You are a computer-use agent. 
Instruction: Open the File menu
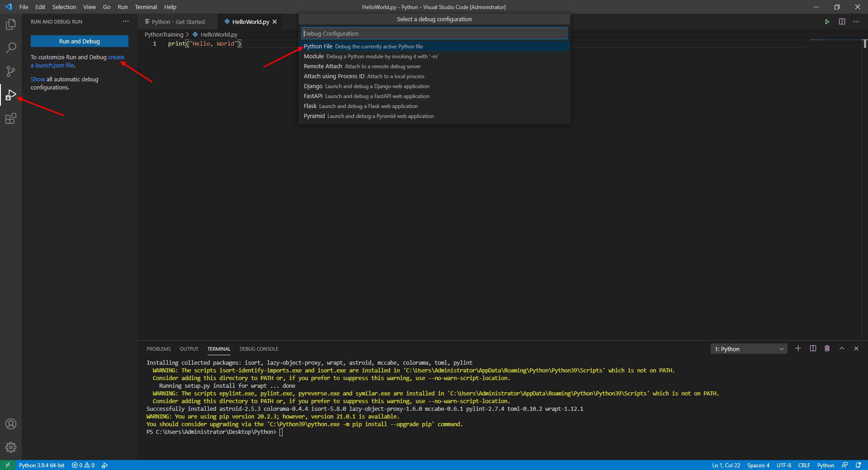(24, 7)
